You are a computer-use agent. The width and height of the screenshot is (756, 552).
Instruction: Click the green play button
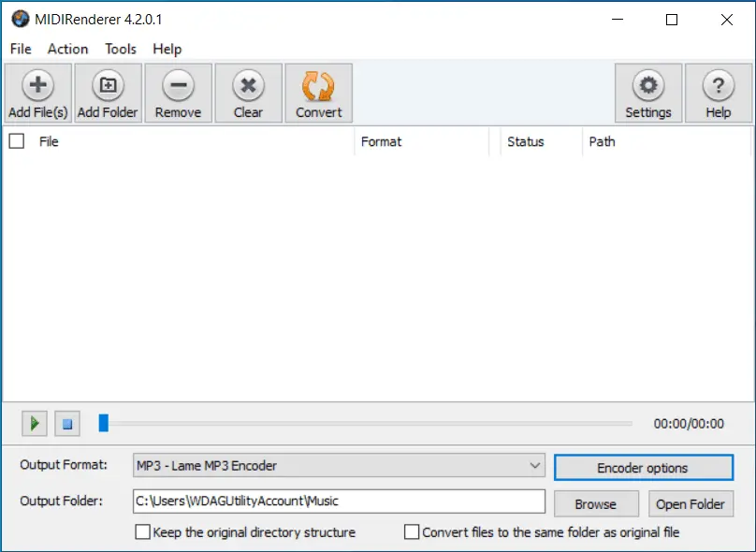click(35, 424)
